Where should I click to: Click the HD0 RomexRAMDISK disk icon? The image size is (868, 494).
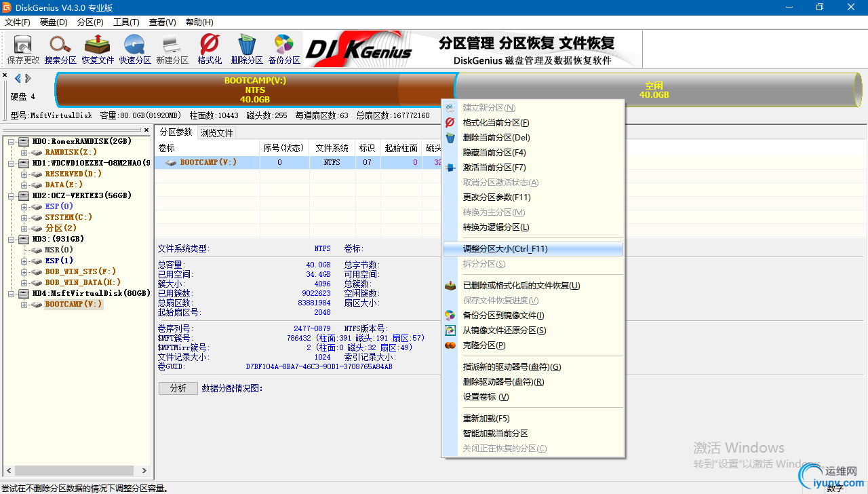(24, 141)
